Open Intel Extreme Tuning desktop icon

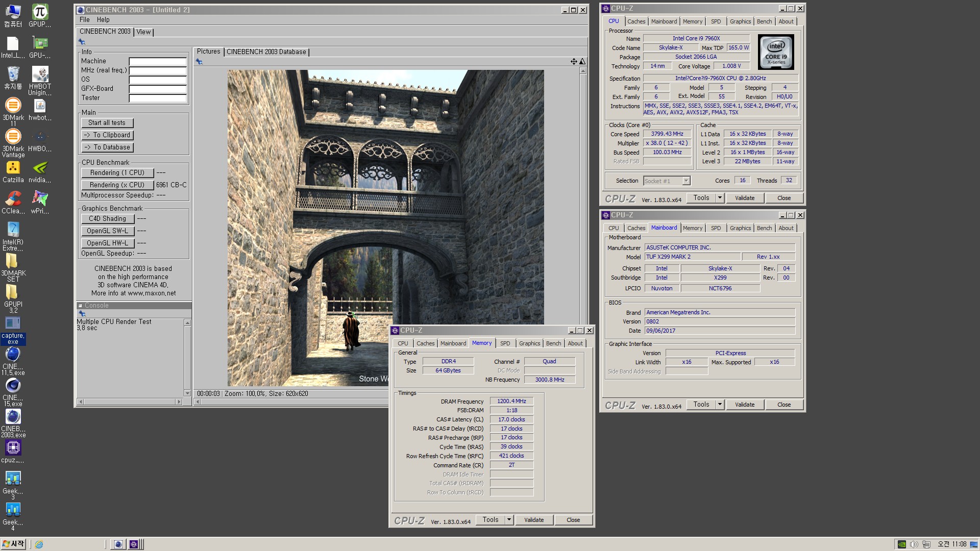tap(13, 236)
